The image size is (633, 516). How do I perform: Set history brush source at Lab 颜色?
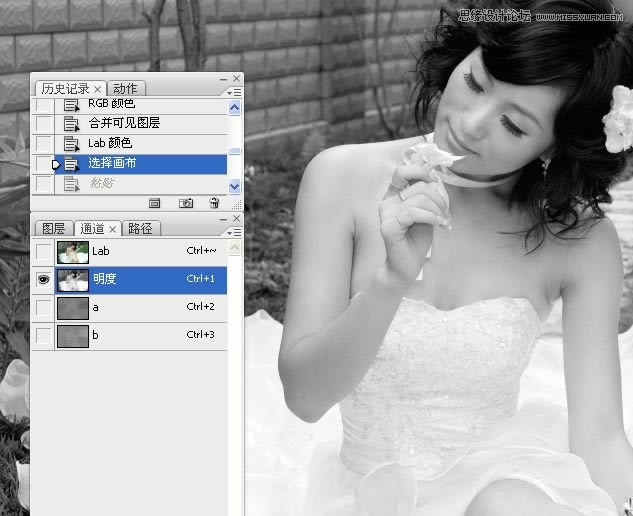click(43, 144)
